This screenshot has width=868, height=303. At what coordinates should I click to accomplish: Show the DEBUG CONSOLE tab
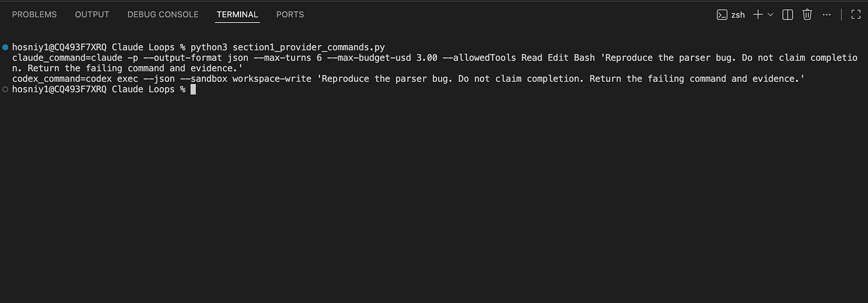[x=163, y=14]
